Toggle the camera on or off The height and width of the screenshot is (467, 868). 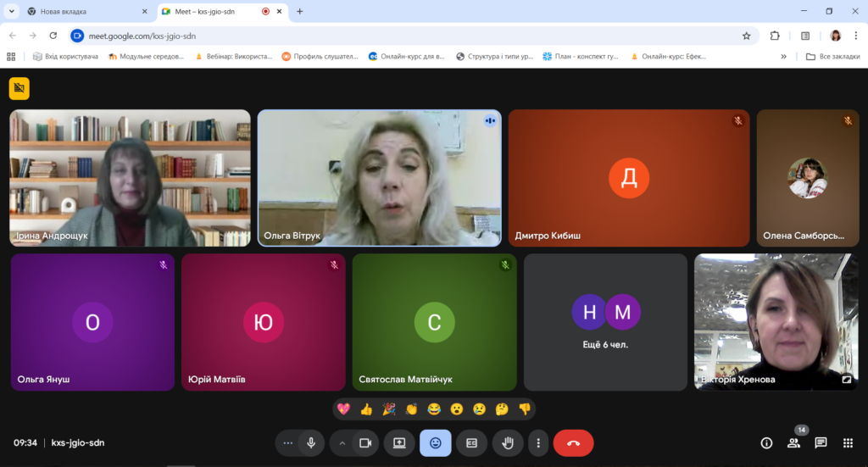point(365,442)
